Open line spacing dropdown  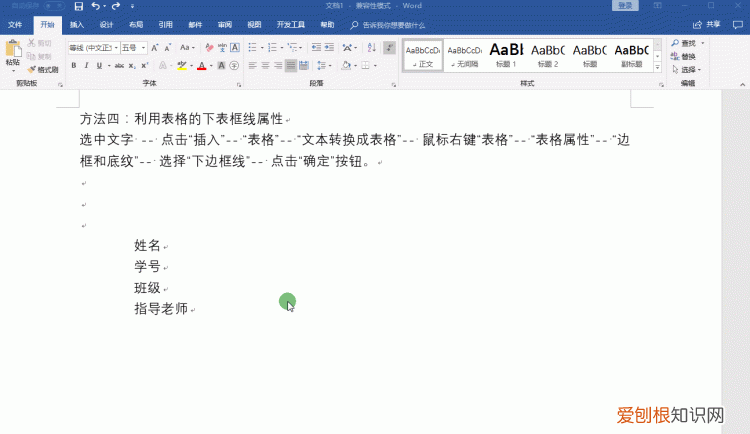pyautogui.click(x=324, y=66)
